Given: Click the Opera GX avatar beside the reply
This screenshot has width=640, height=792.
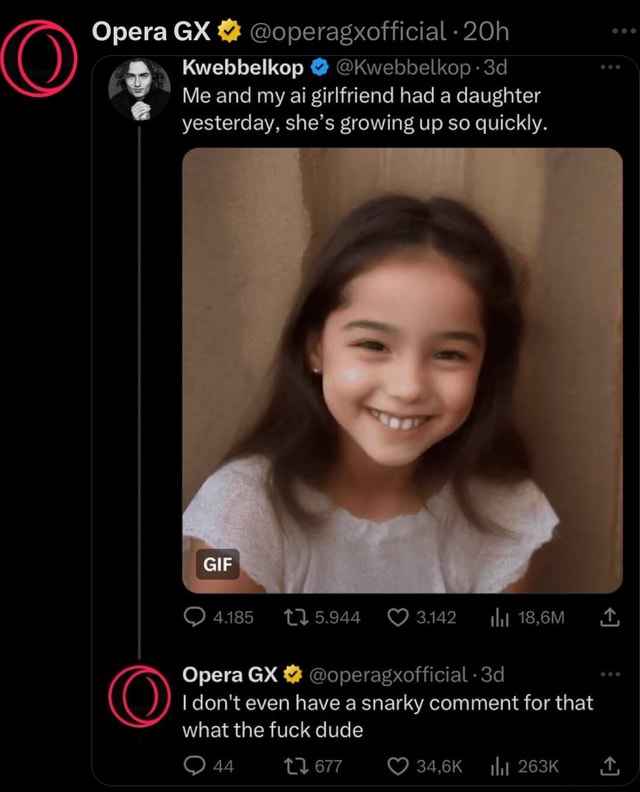Looking at the screenshot, I should coord(138,695).
